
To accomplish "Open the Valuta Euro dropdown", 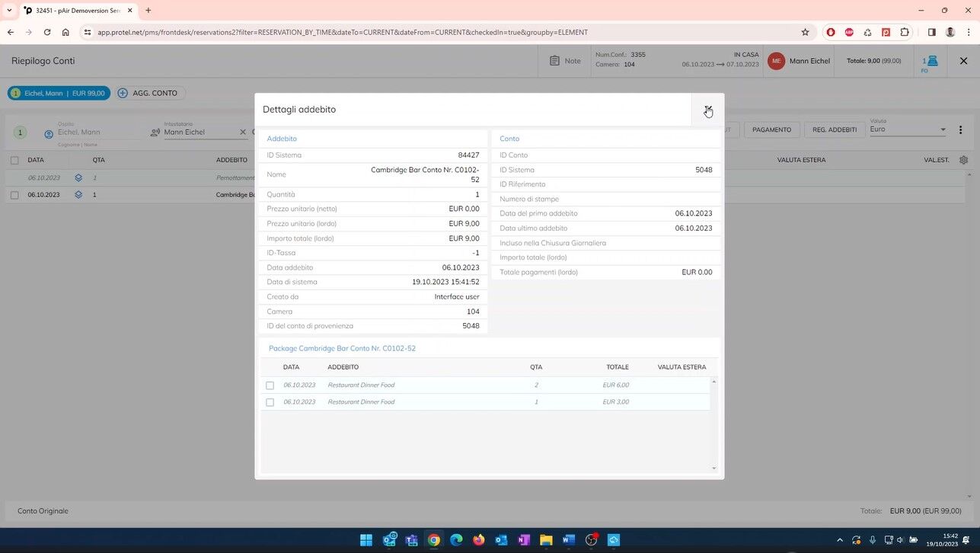I will tap(942, 129).
